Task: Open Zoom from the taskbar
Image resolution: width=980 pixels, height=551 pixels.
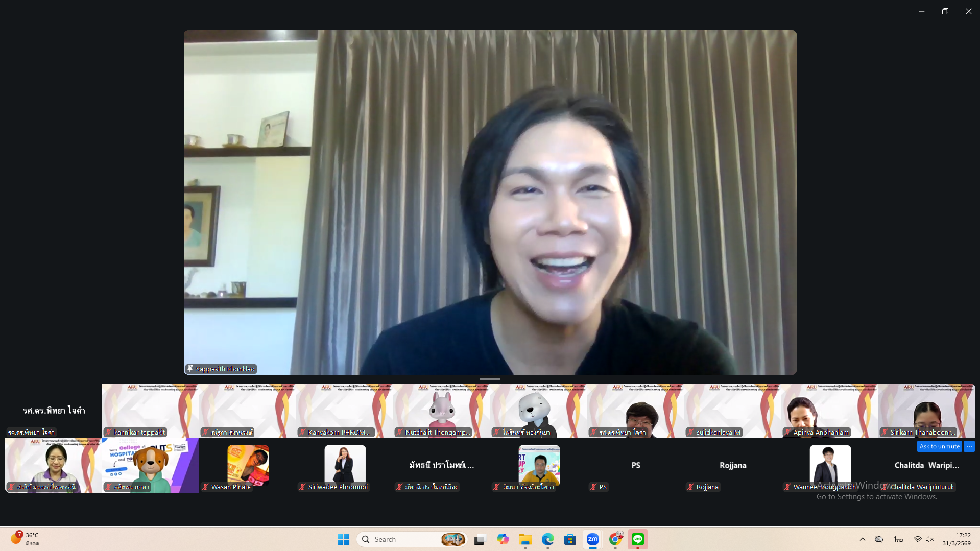Action: click(x=592, y=539)
